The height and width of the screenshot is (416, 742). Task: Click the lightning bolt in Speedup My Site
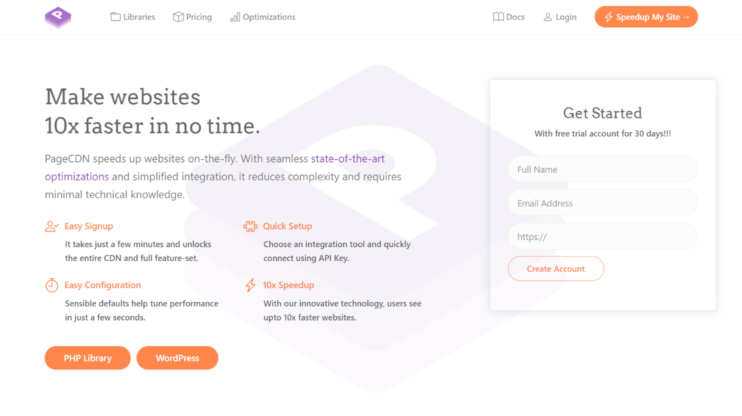coord(609,17)
